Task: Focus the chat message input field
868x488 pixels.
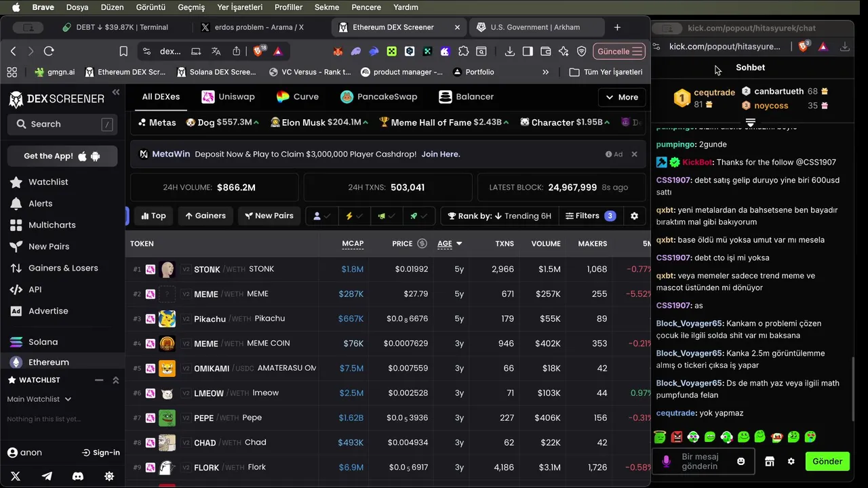Action: (x=704, y=462)
